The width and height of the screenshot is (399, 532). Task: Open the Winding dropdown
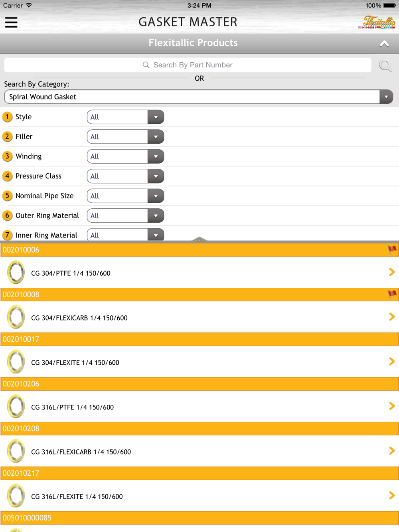click(125, 156)
